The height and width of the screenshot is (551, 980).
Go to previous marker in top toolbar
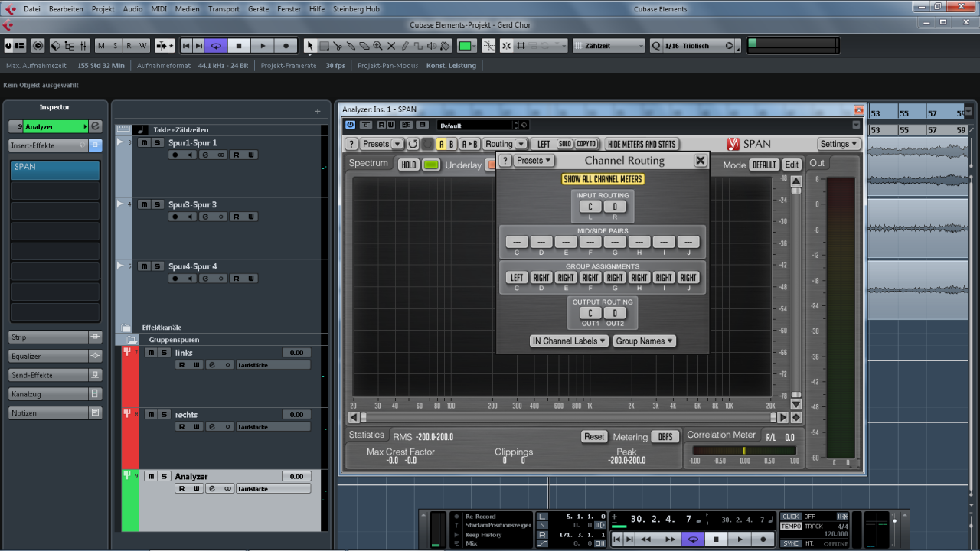(x=186, y=46)
